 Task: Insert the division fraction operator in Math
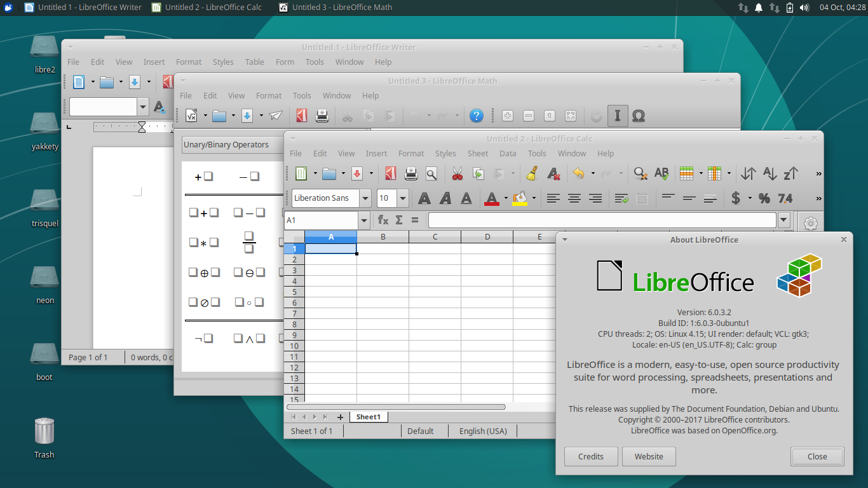click(x=249, y=242)
